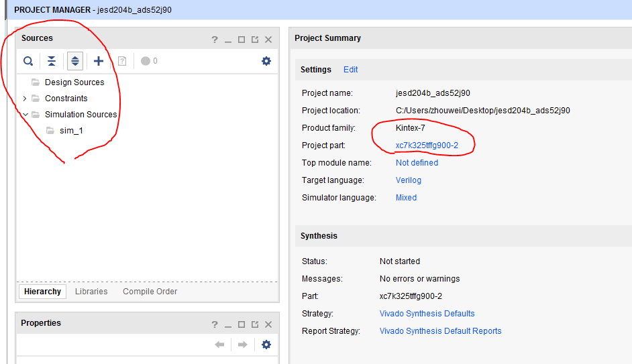Open Vivado Synthesis Default Reports link
The width and height of the screenshot is (632, 364).
pyautogui.click(x=440, y=331)
